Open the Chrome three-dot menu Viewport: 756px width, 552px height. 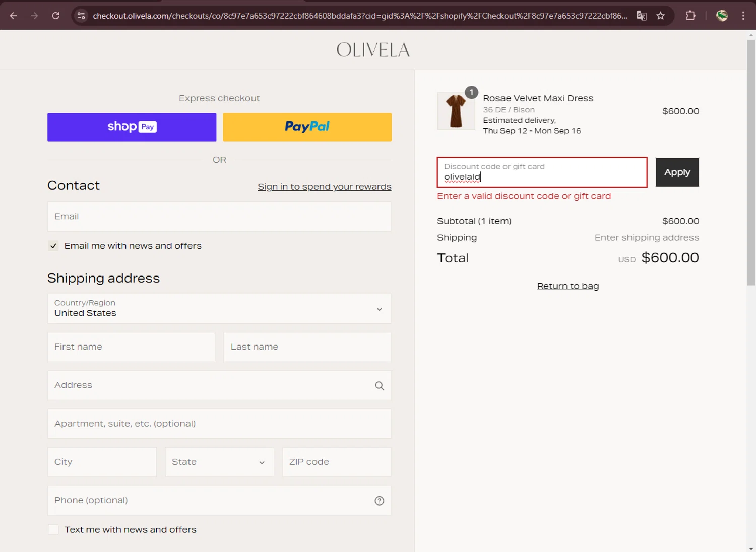pyautogui.click(x=743, y=16)
